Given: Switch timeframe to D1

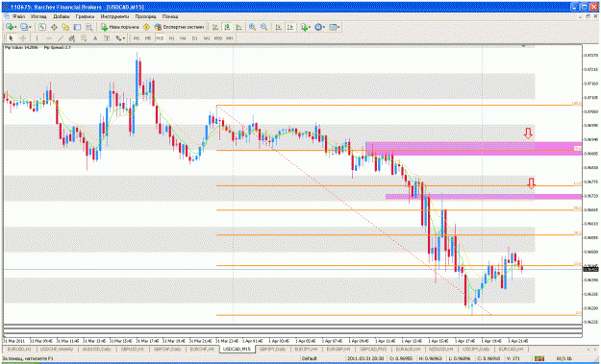Looking at the screenshot, I should tap(194, 38).
